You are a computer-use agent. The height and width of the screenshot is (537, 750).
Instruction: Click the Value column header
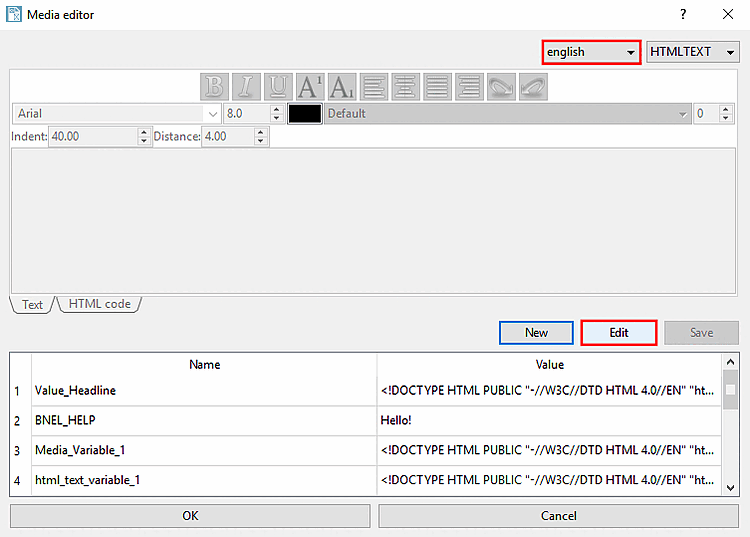tap(549, 364)
